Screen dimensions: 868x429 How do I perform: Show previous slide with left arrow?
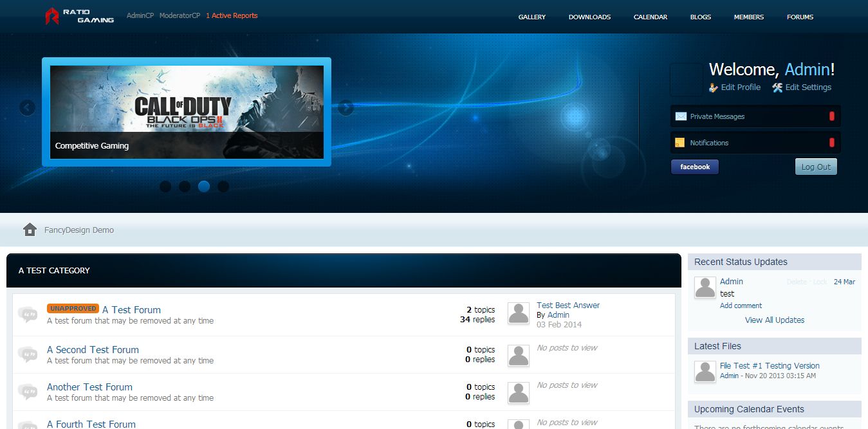[x=27, y=107]
